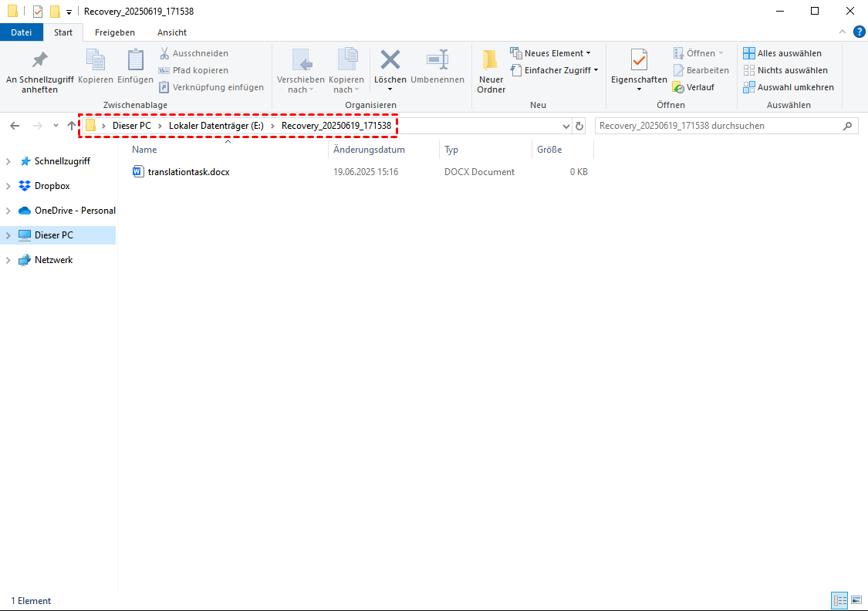Open Eigenschaften checkmark icon
Viewport: 868px width, 611px height.
(x=639, y=59)
